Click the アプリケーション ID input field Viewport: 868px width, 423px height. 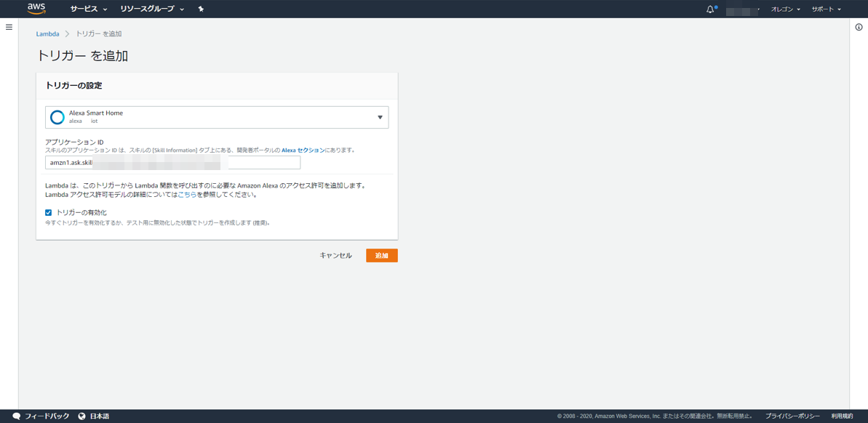click(172, 163)
